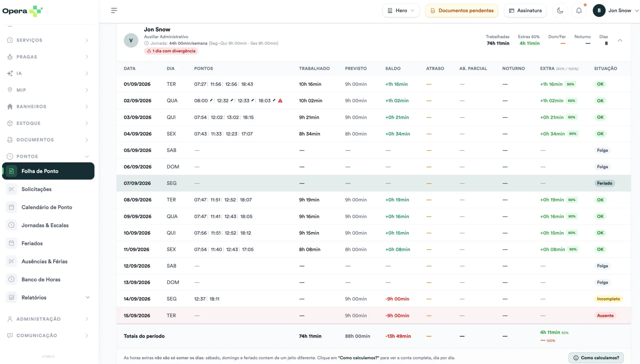640x364 pixels.
Task: Open the notifications bell
Action: pos(579,10)
